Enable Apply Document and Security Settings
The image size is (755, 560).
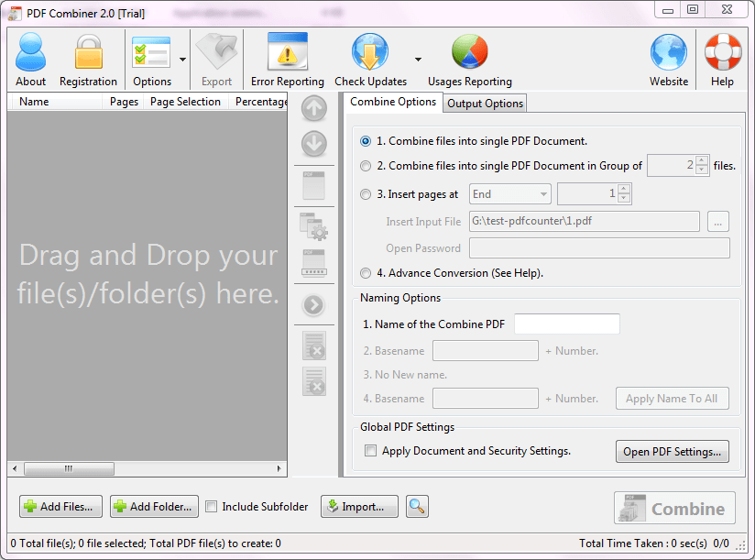pos(370,450)
